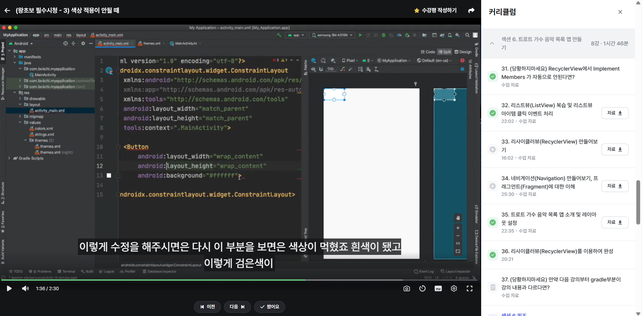
Task: Go to next lecture with 다음
Action: (x=237, y=307)
